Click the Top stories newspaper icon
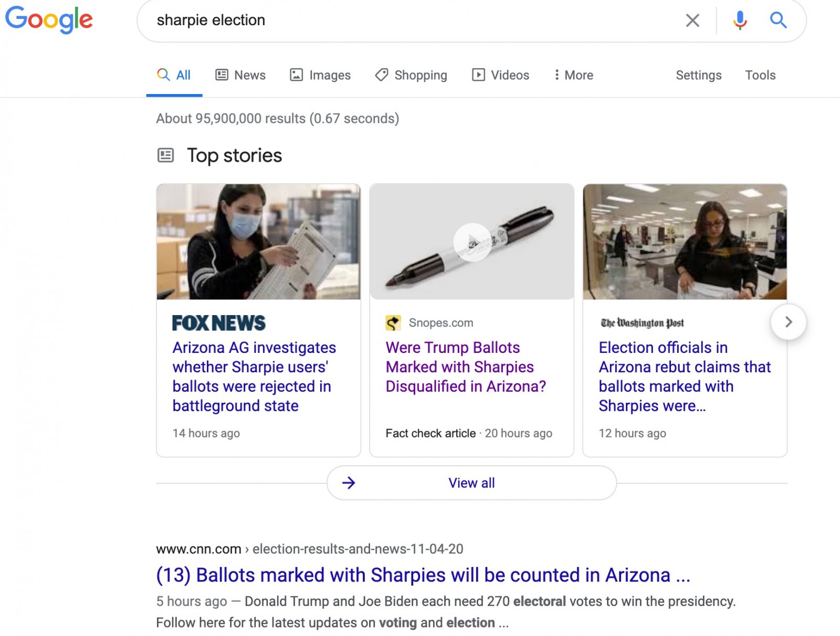The image size is (840, 636). point(165,155)
